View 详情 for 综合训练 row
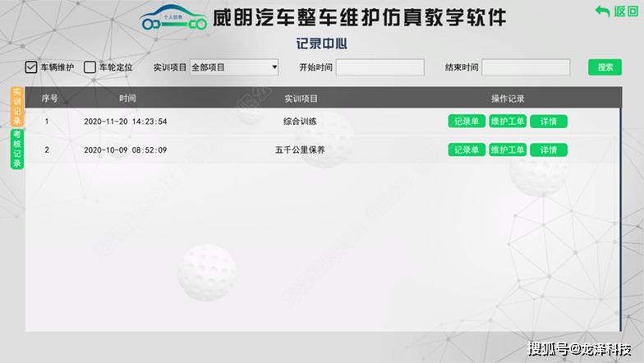644x363 pixels. tap(548, 122)
